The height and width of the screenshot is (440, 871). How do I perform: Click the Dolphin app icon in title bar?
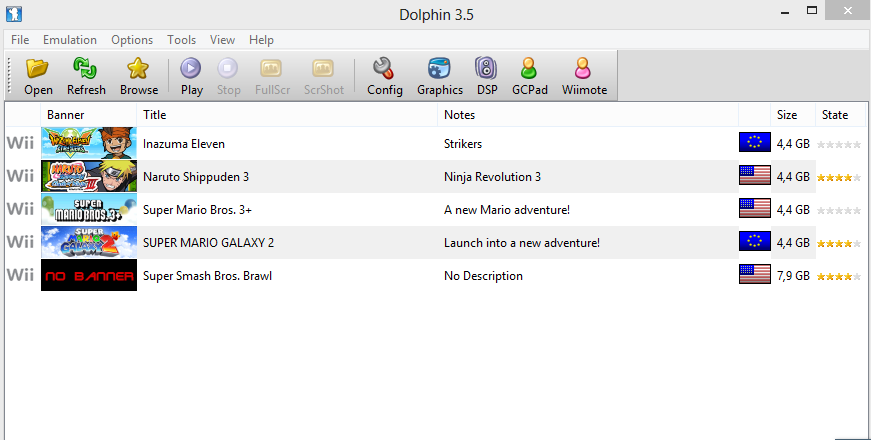click(x=14, y=13)
